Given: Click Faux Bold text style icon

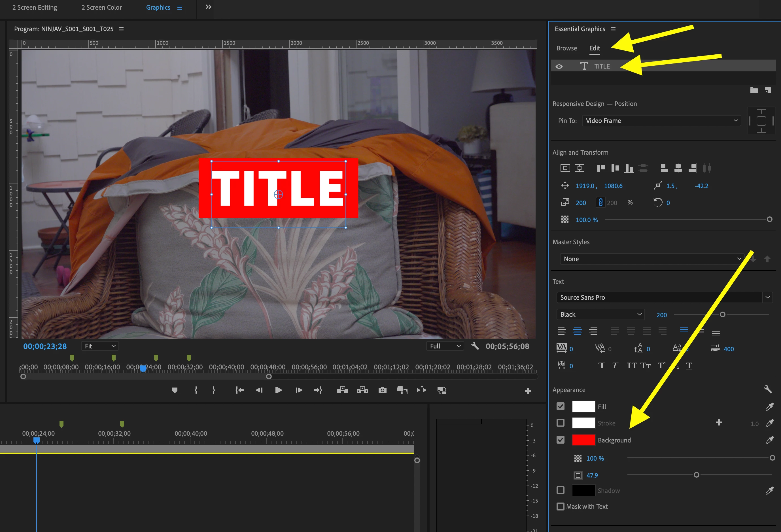Looking at the screenshot, I should [x=602, y=365].
